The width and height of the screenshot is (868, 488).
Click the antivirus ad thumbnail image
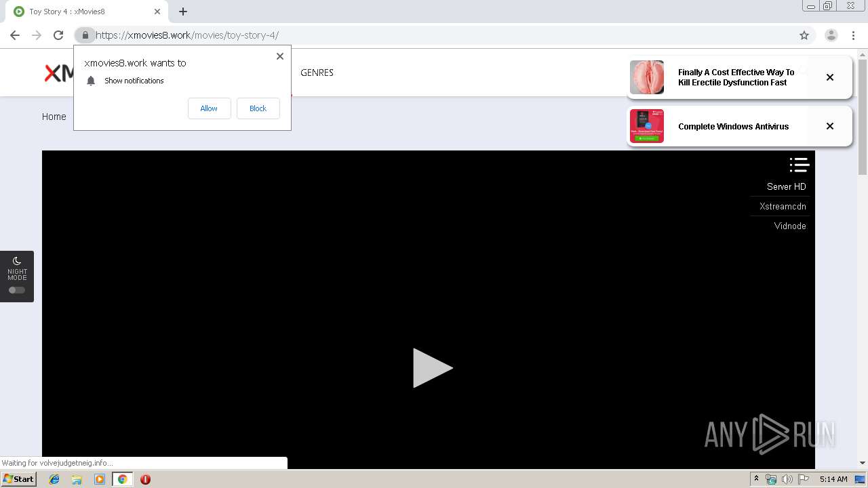pyautogui.click(x=647, y=126)
